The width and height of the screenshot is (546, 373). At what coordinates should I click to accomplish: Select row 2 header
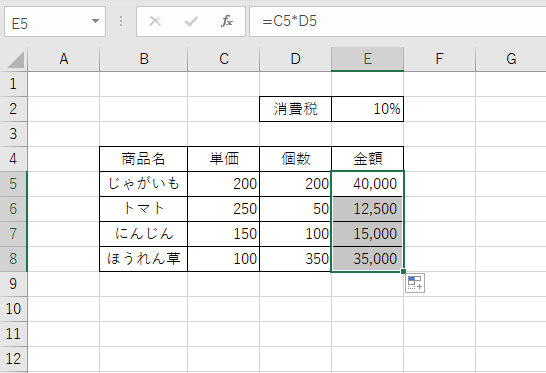[13, 109]
